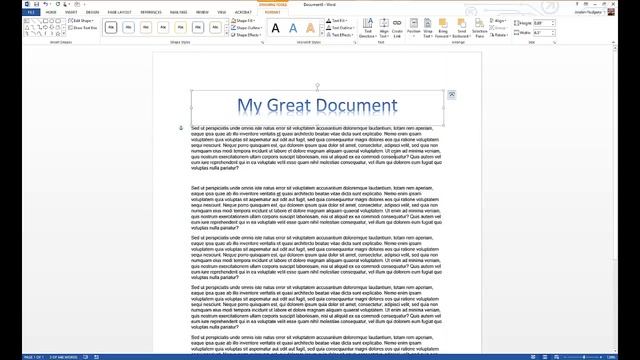Screen dimensions: 640x360
Task: Increase shape Width with stepper arrow
Action: [x=553, y=31]
